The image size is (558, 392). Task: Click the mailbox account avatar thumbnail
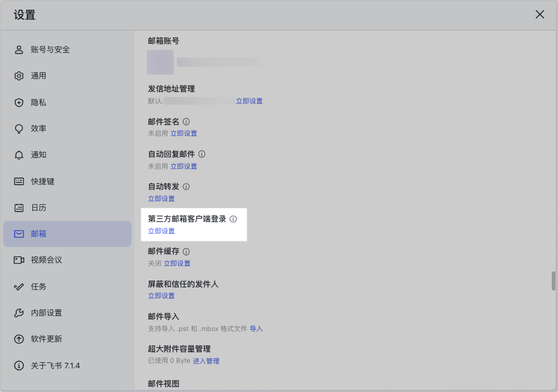tap(161, 62)
